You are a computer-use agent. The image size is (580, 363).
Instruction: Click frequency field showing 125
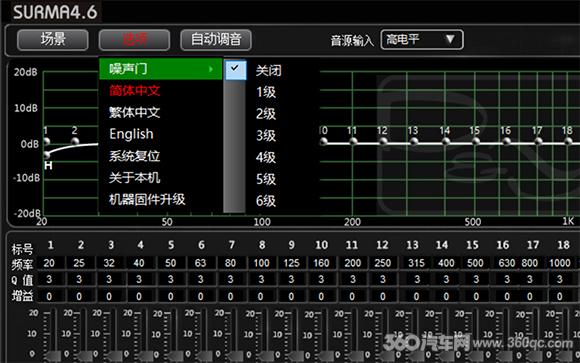[x=291, y=263]
